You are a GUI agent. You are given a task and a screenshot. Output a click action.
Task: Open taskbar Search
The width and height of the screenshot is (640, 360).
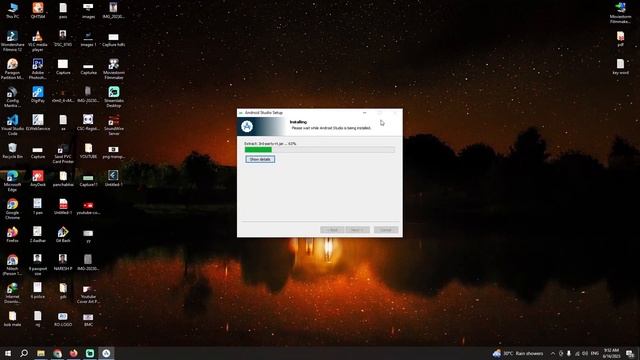[x=24, y=353]
